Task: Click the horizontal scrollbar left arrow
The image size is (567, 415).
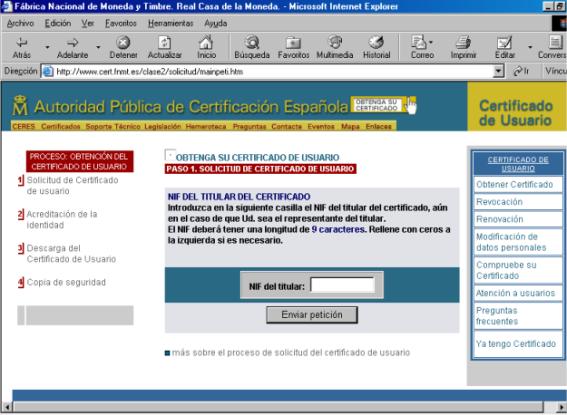Action: 7,407
